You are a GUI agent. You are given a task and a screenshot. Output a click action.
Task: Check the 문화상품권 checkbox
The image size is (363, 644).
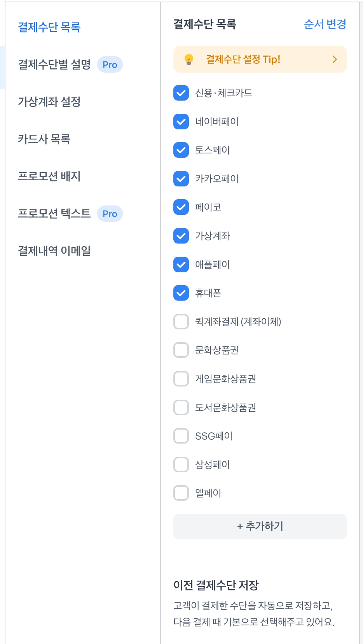pos(181,350)
